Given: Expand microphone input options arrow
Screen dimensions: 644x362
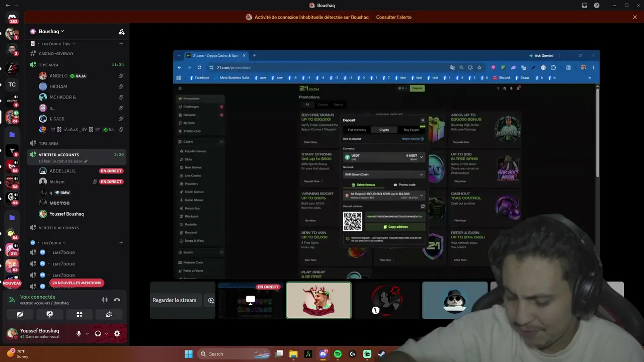Looking at the screenshot, I should click(x=87, y=333).
